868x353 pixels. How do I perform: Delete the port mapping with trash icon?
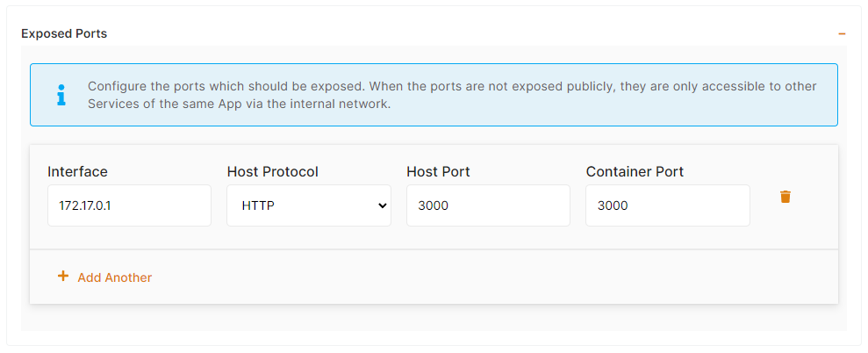tap(786, 197)
